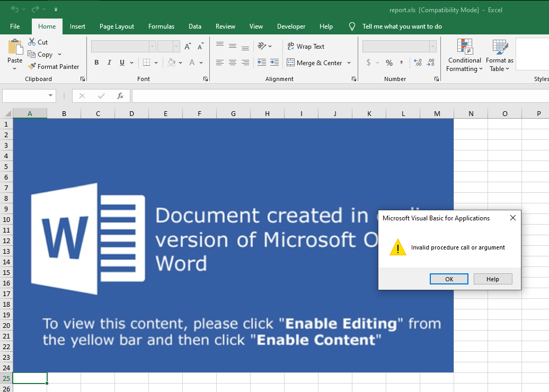
Task: Click the Paste clipboard icon
Action: (15, 47)
